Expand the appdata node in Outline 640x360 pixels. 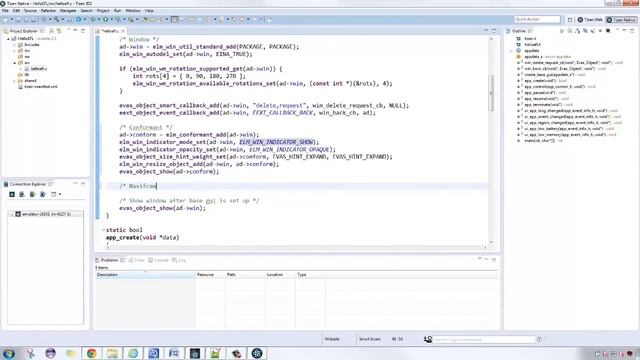coord(511,51)
